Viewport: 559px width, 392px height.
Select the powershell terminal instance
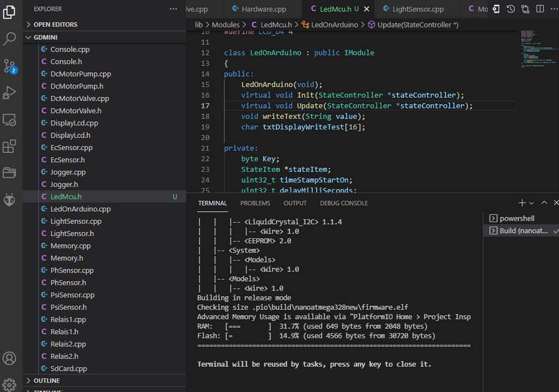521,219
